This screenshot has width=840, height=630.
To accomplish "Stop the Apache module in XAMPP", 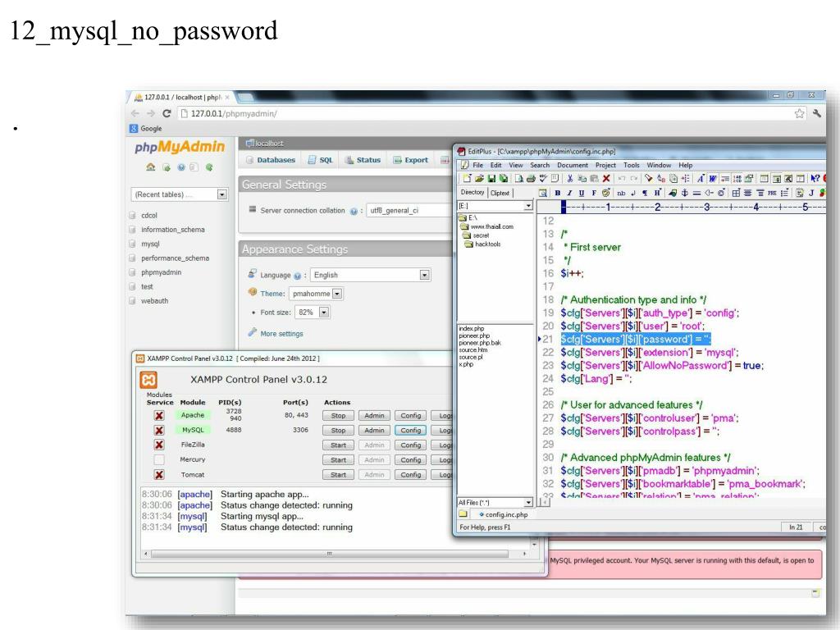I will pos(338,416).
